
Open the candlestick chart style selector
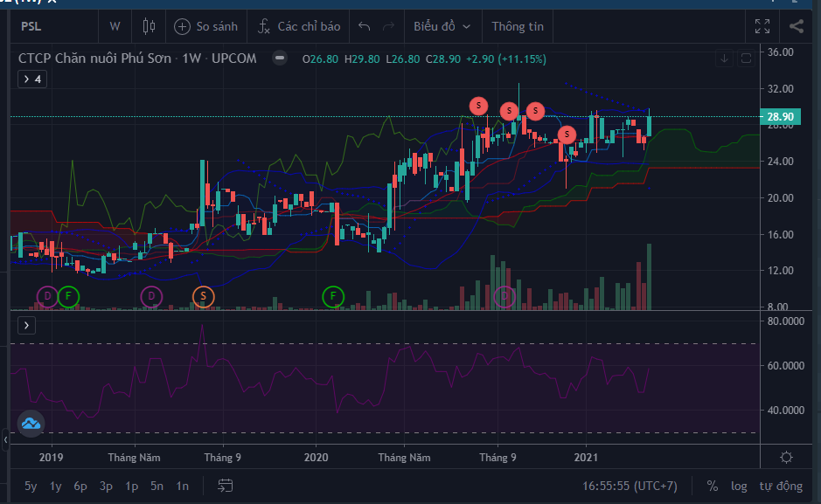click(x=148, y=26)
